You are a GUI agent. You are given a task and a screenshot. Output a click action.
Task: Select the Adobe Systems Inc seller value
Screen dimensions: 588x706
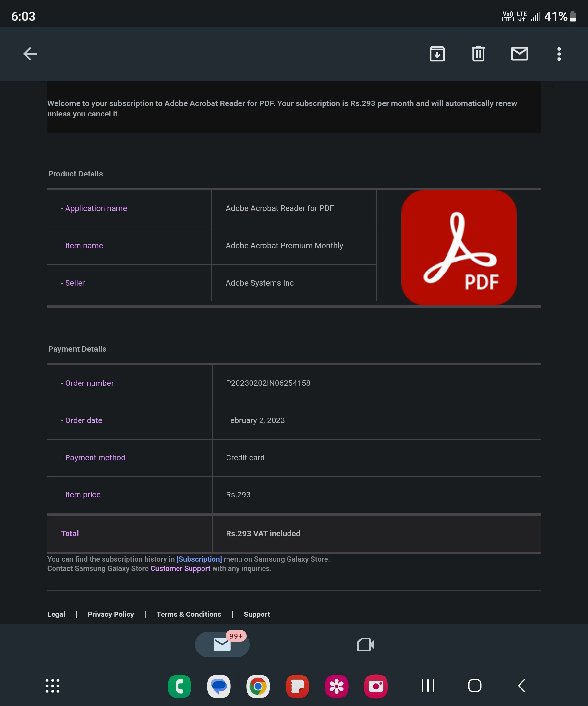[260, 283]
